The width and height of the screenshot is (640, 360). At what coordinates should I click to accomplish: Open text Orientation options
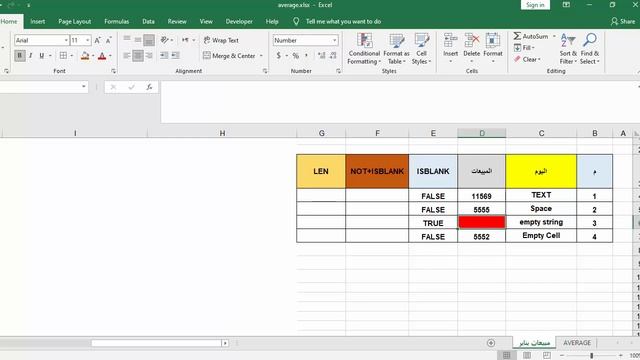(x=166, y=40)
